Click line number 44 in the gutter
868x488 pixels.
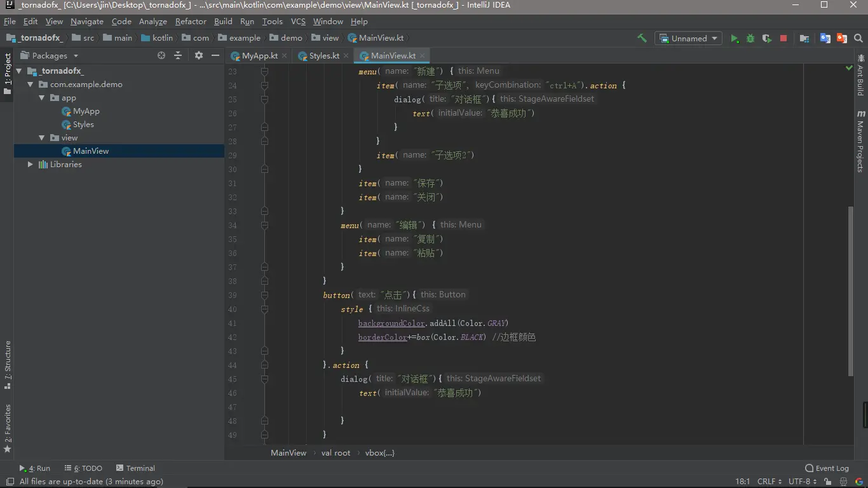click(232, 365)
